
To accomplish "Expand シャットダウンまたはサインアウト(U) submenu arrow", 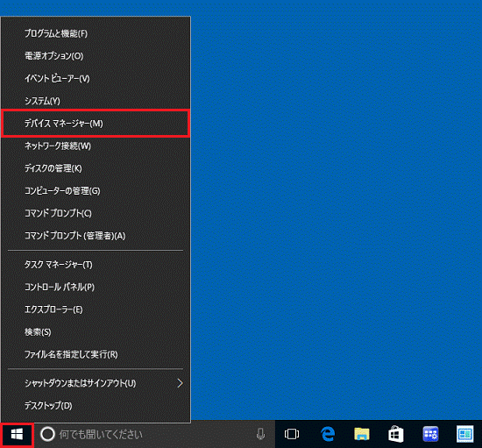I will [x=181, y=383].
